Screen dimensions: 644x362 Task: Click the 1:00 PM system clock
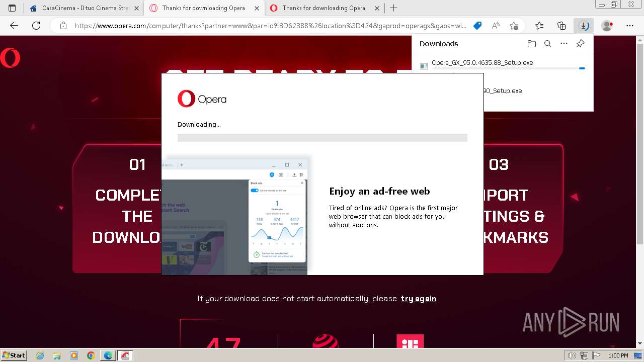point(618,355)
